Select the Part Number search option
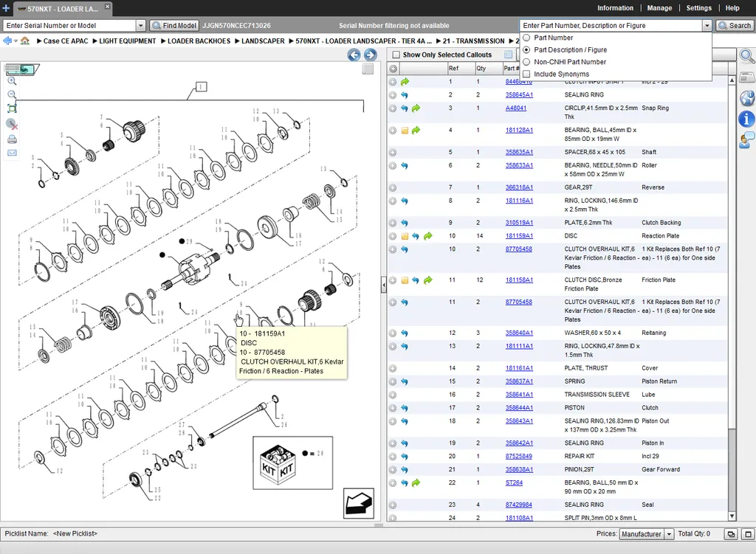The width and height of the screenshot is (756, 554). pyautogui.click(x=526, y=38)
